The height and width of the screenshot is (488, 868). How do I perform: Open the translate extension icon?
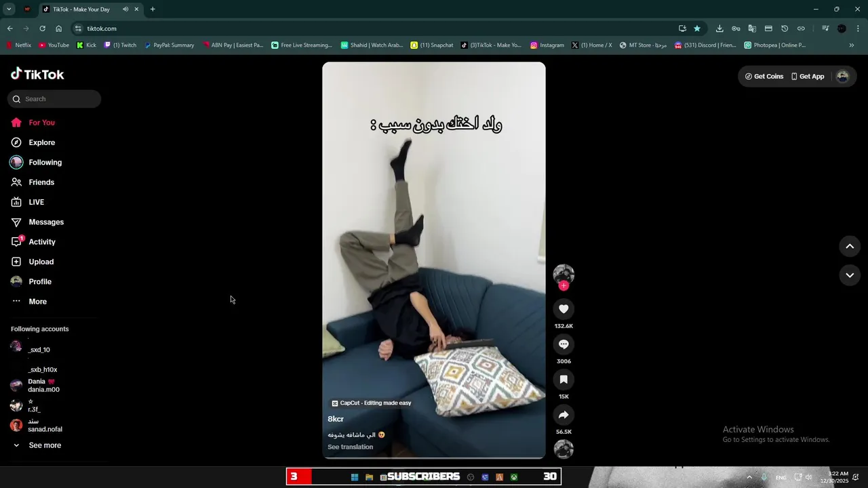(x=752, y=28)
